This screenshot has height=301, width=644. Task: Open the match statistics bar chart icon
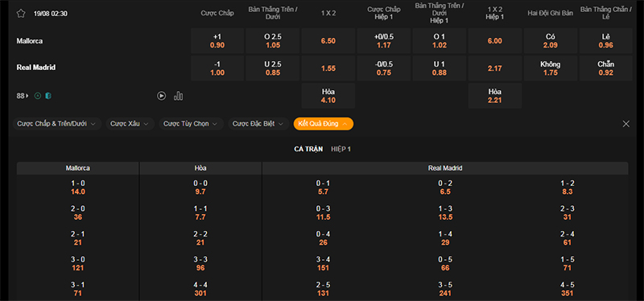178,96
